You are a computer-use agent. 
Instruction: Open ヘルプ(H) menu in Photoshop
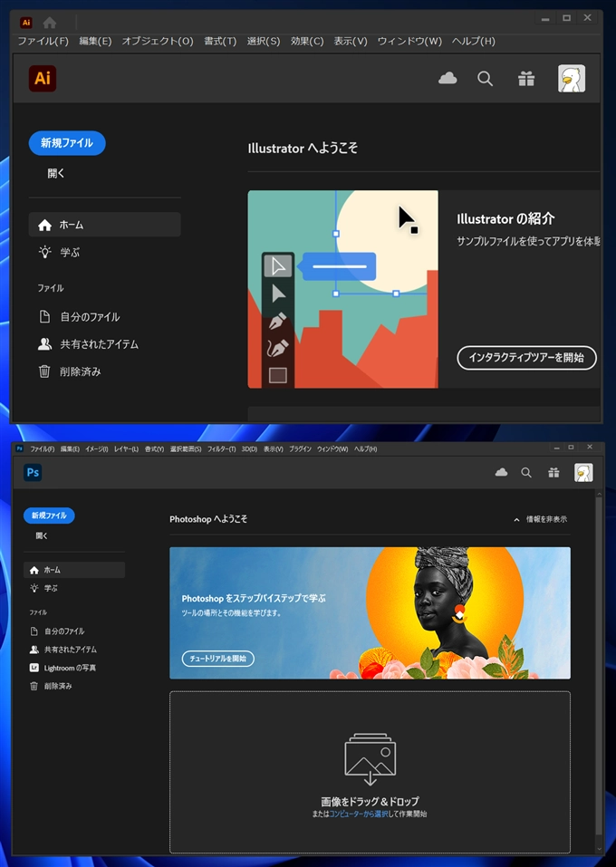[x=365, y=449]
